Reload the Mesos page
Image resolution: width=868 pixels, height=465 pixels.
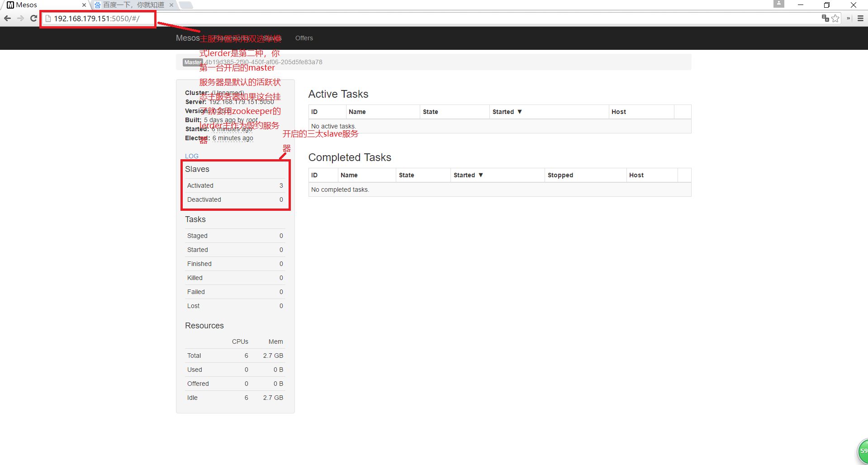click(33, 18)
